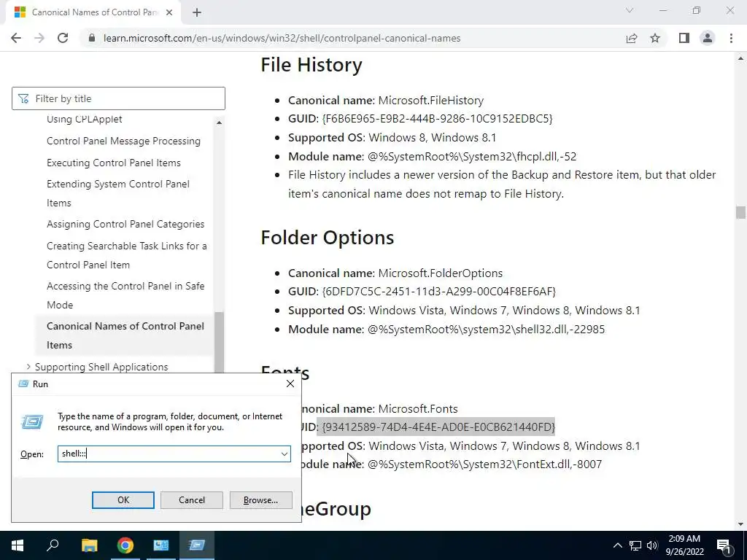Click the browser address URL
This screenshot has height=560, width=747.
[282, 38]
